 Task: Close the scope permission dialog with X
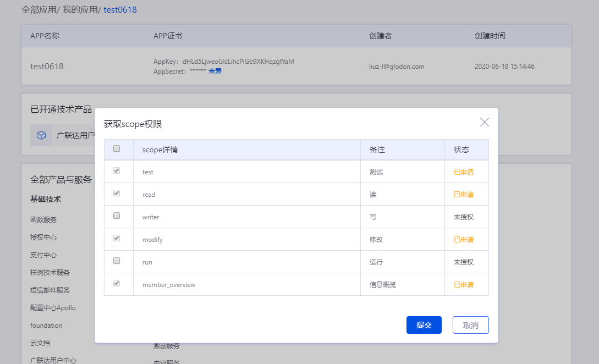click(x=484, y=122)
